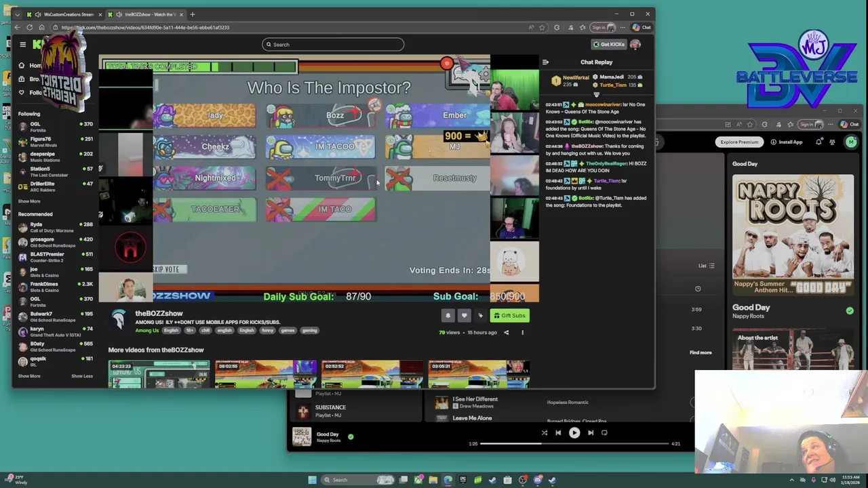The width and height of the screenshot is (868, 488).
Task: Expand Show More under Recommended list
Action: tap(29, 376)
